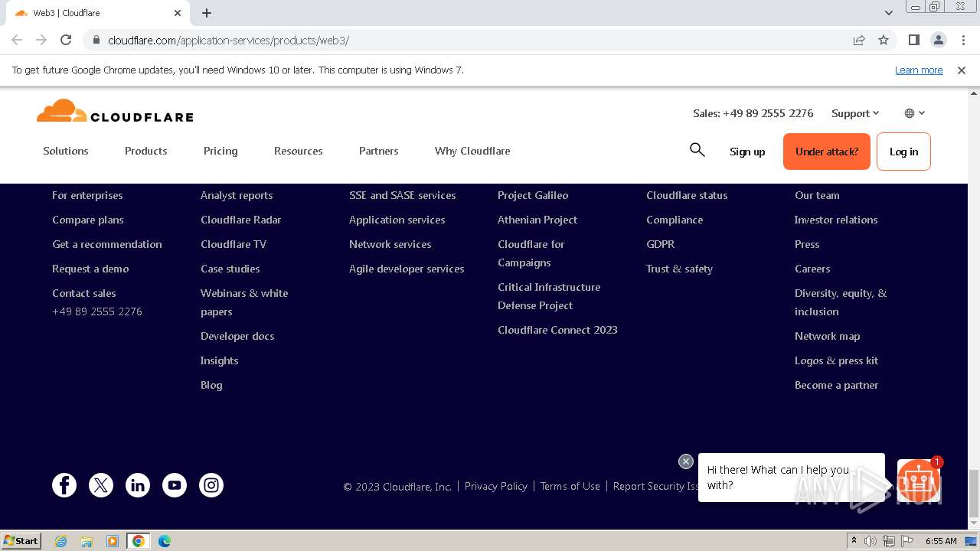The width and height of the screenshot is (980, 551).
Task: Click the Log in button
Action: point(903,152)
